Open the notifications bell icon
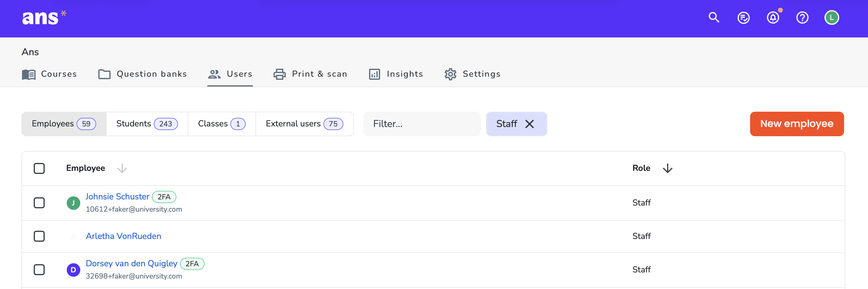The height and width of the screenshot is (289, 868). (x=773, y=17)
